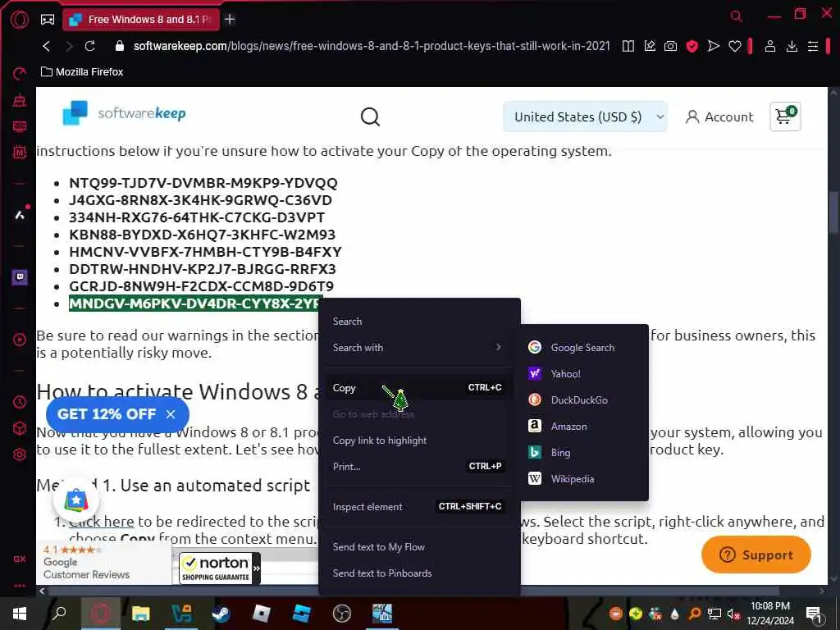Viewport: 840px width, 630px height.
Task: Click the key KBN88-BYDXD-X6HQ7-3KHFC-W2M93
Action: [202, 235]
